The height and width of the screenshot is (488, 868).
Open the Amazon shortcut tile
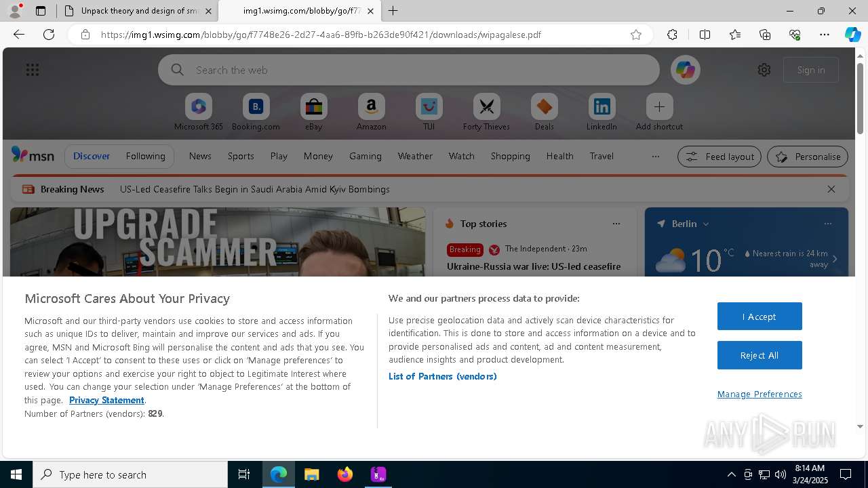click(371, 113)
